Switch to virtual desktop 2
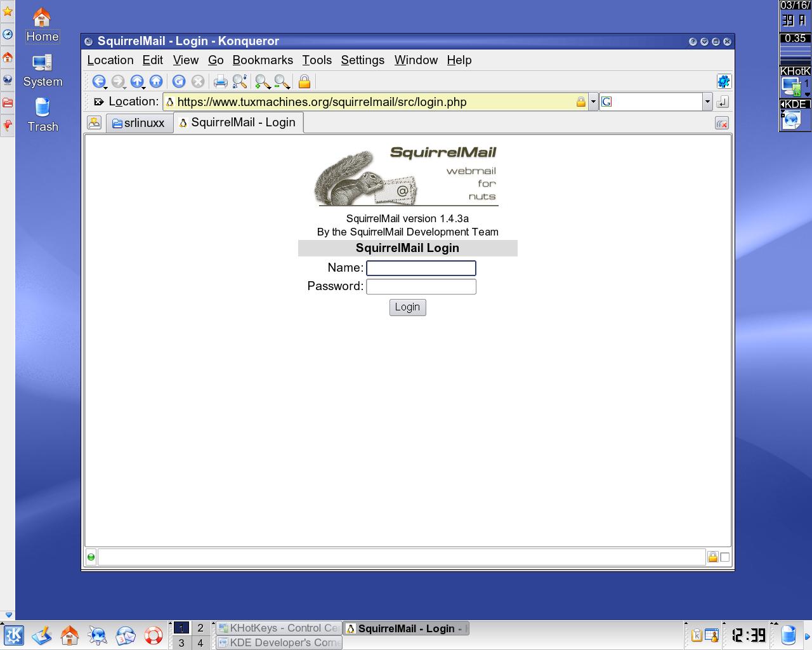 pos(200,628)
